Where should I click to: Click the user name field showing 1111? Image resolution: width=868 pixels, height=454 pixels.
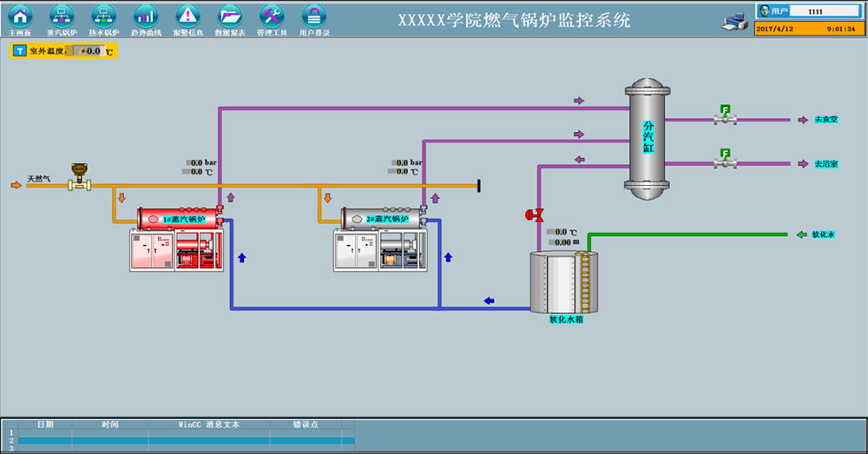(825, 11)
